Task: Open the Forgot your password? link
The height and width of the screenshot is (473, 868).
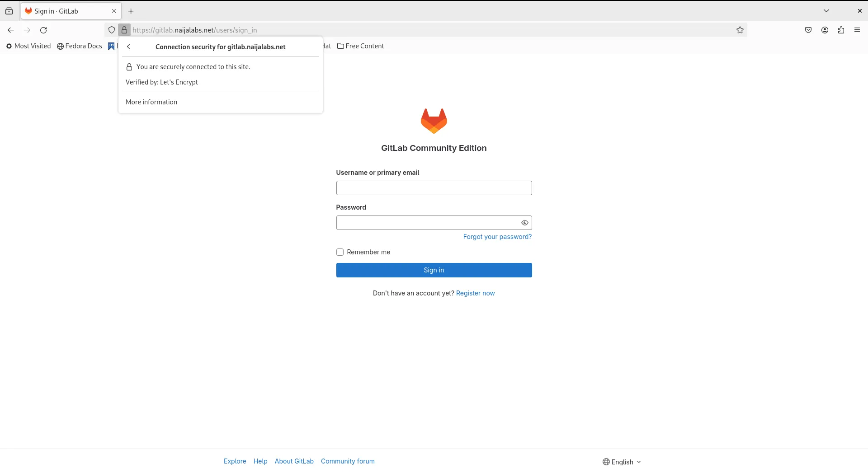Action: point(497,237)
